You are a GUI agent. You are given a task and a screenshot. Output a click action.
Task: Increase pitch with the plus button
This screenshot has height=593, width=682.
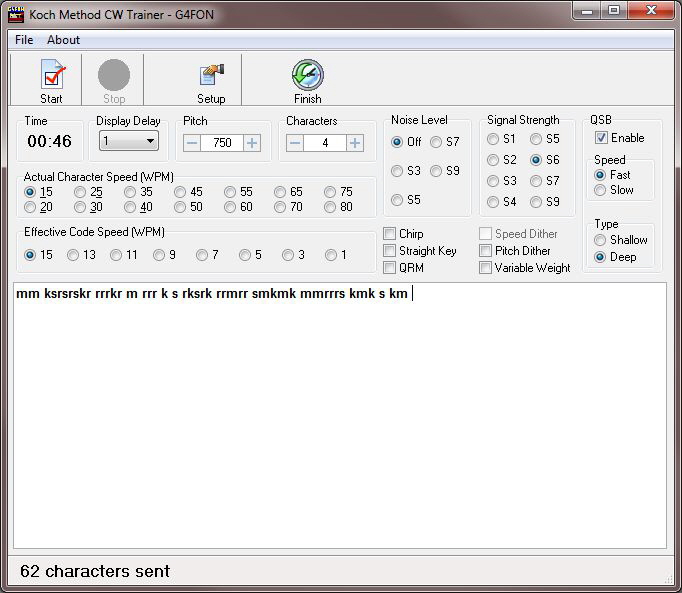tap(252, 143)
